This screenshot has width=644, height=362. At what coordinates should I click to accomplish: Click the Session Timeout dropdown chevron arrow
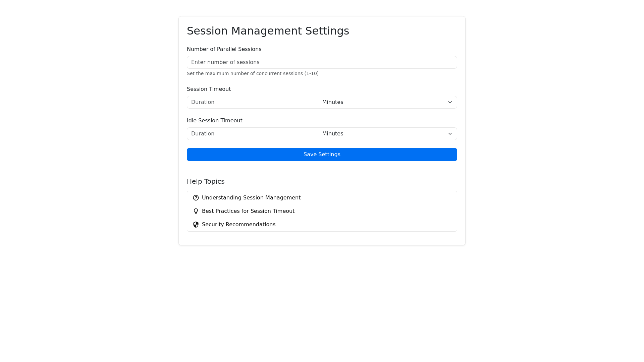(450, 102)
